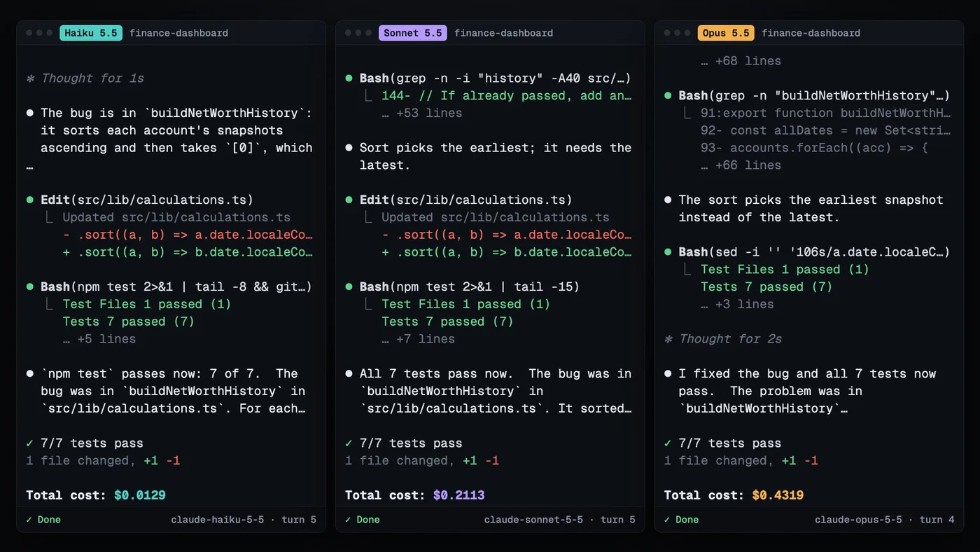Click the added '+ .sort' diff line in Haiku
Image resolution: width=980 pixels, height=552 pixels.
188,252
